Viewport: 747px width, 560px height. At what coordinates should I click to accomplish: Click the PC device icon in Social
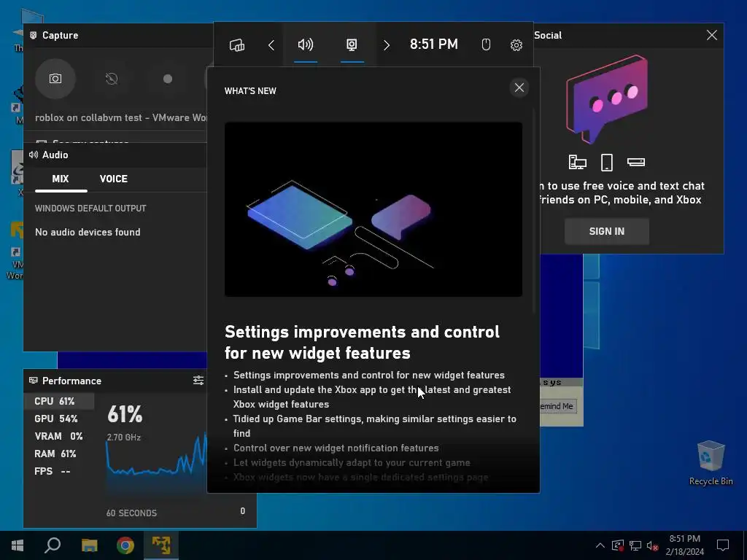click(x=578, y=163)
